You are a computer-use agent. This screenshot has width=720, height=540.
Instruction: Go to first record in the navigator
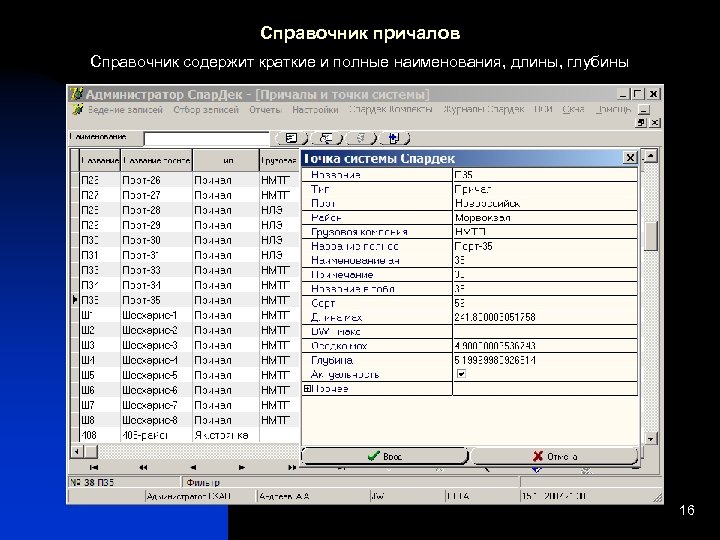(94, 467)
